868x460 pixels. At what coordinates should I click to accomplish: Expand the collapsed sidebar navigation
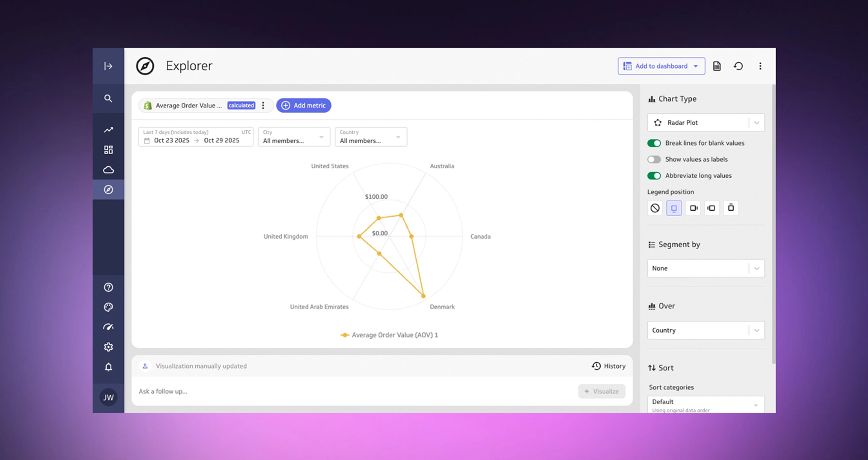(x=108, y=66)
